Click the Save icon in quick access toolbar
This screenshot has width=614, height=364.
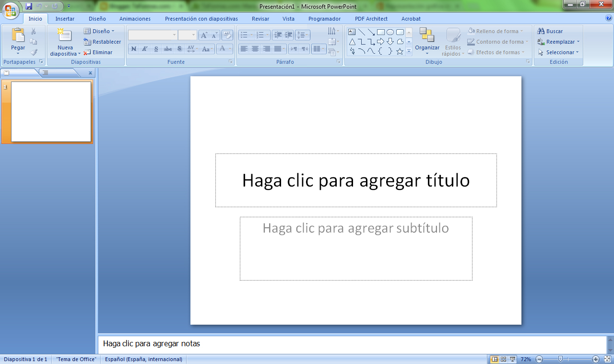[x=29, y=6]
